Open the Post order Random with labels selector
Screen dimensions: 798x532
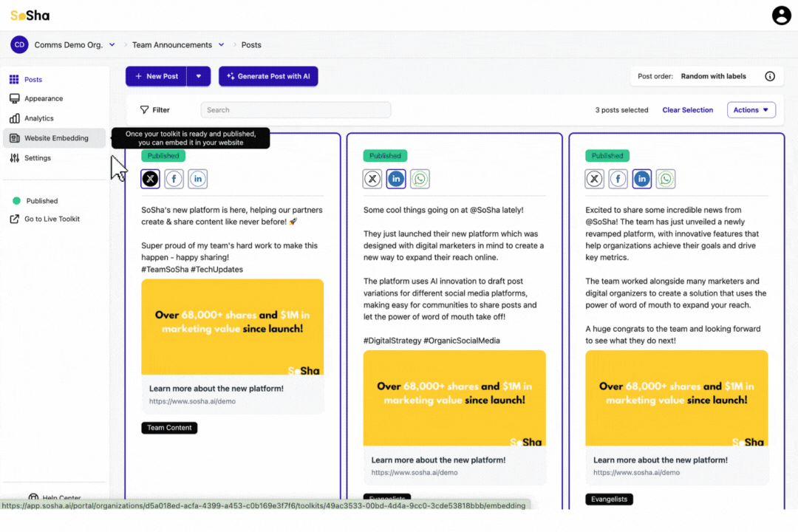[713, 76]
